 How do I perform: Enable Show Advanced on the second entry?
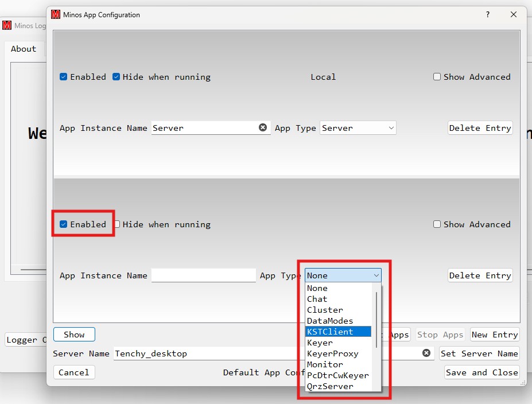pyautogui.click(x=437, y=224)
